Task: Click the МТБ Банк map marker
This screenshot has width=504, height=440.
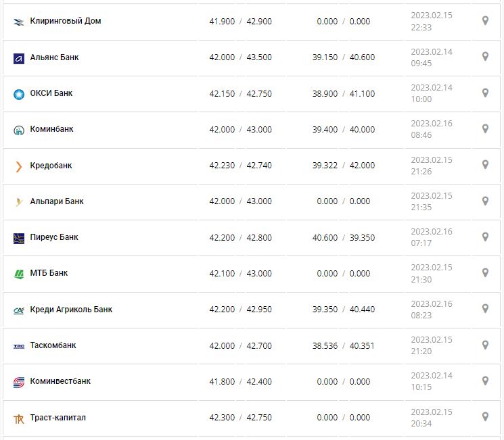Action: (485, 272)
